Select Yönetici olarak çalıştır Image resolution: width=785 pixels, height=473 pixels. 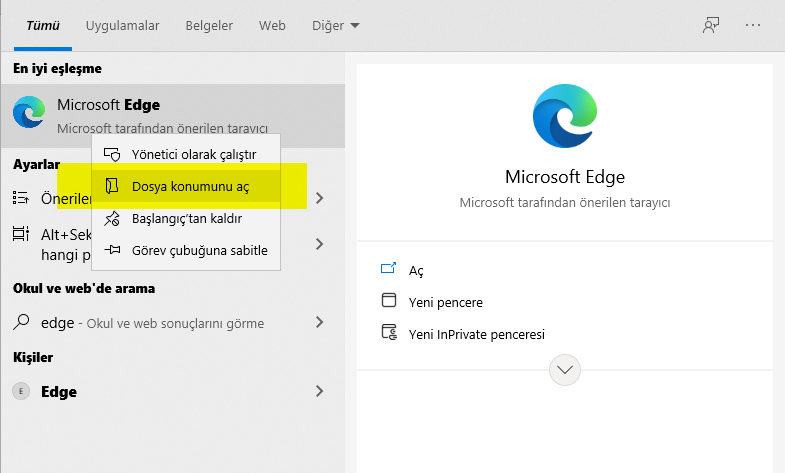(x=186, y=154)
